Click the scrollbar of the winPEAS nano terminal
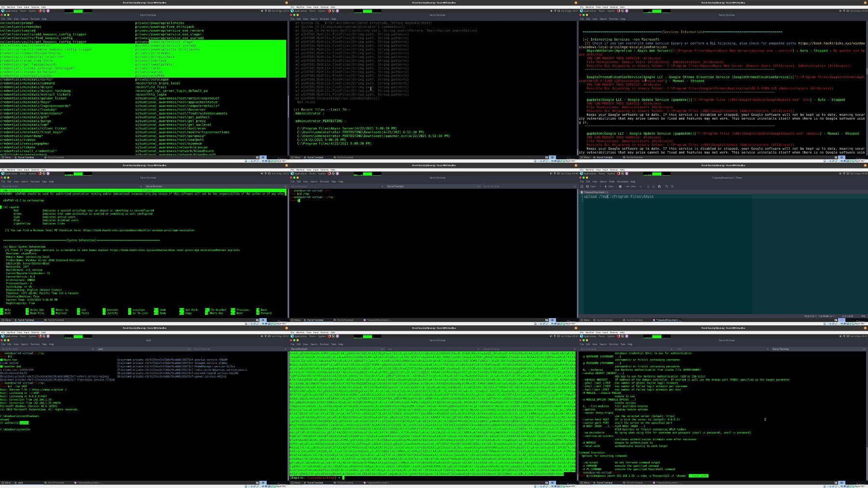The height and width of the screenshot is (488, 868). [x=288, y=252]
